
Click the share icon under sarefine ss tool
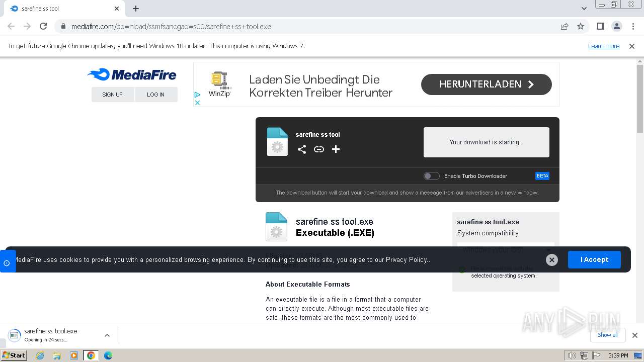point(302,149)
